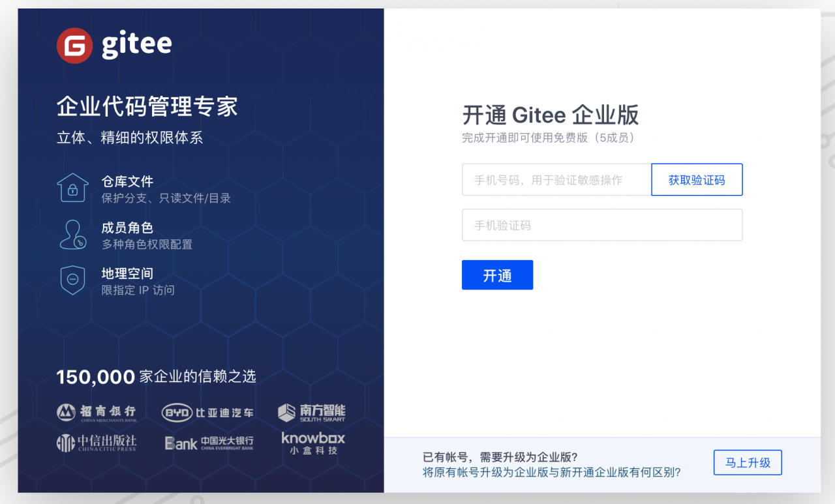Click the shield icon for 地理空间
The image size is (835, 504).
click(73, 280)
